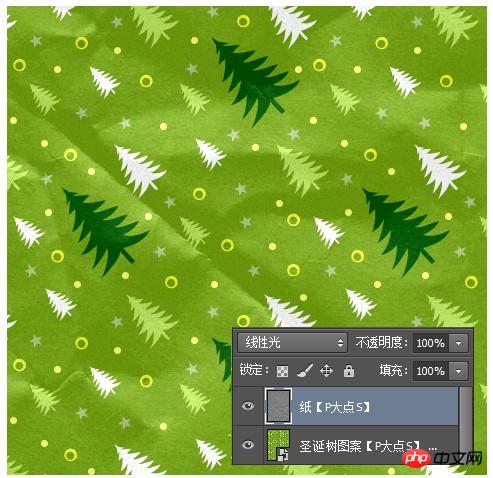The image size is (493, 478).
Task: Open the 线性光 blend mode dropdown
Action: pos(292,343)
